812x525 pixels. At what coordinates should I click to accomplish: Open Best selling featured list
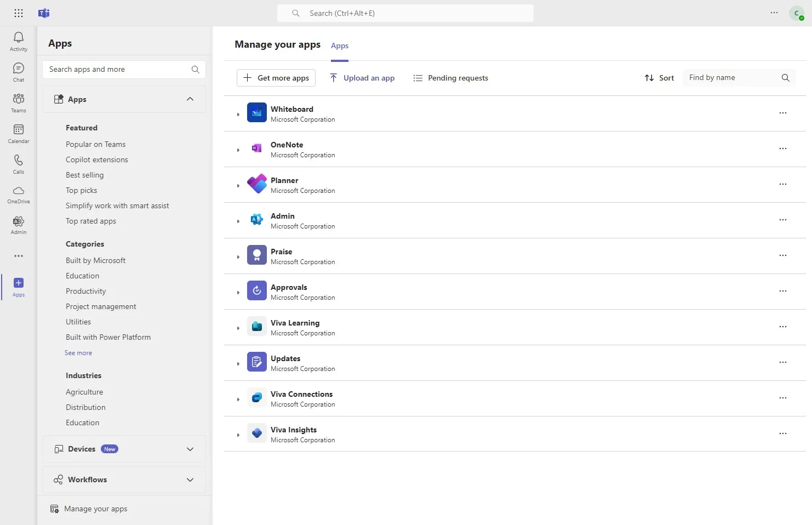pos(85,175)
